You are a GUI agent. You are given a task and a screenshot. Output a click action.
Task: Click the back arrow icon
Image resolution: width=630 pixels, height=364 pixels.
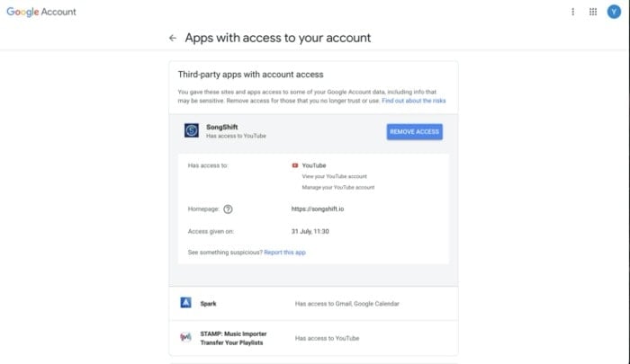click(172, 39)
